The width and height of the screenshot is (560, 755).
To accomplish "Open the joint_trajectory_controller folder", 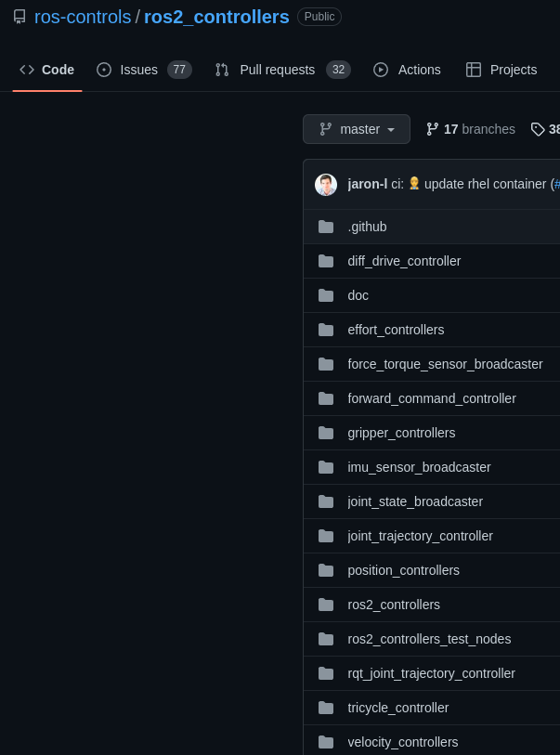I will coord(420,536).
